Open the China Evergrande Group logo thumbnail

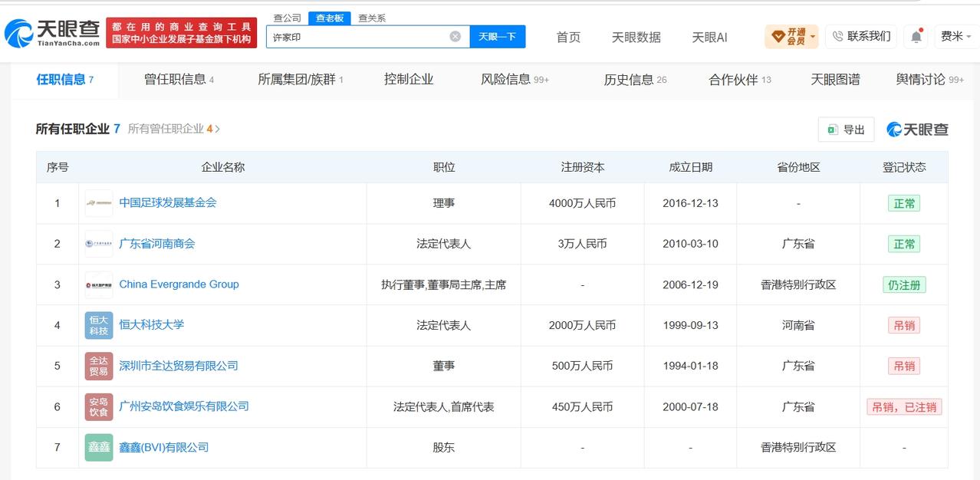99,284
